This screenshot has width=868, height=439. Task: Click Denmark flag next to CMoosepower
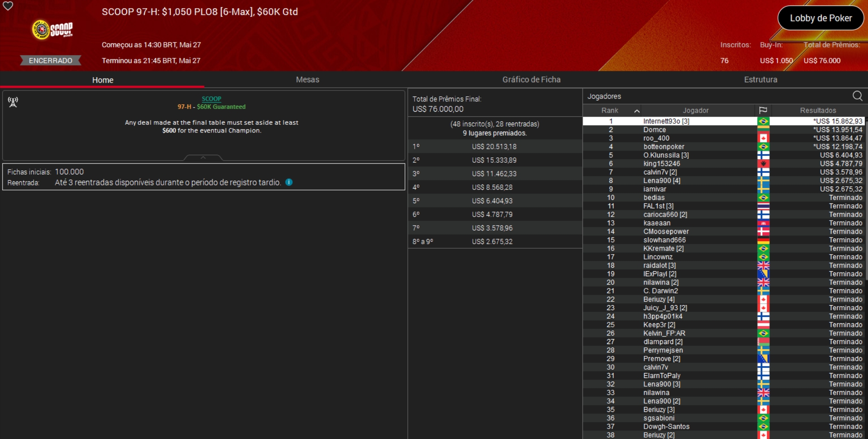[763, 231]
